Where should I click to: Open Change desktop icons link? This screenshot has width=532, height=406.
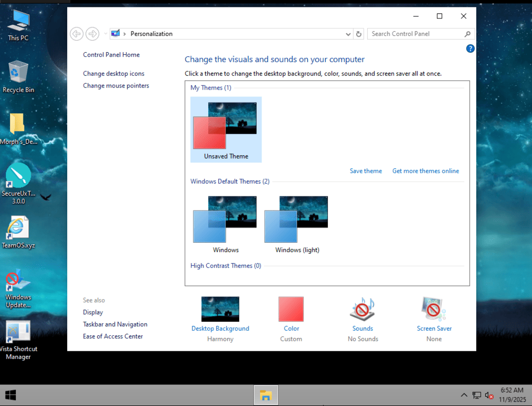[x=114, y=74]
